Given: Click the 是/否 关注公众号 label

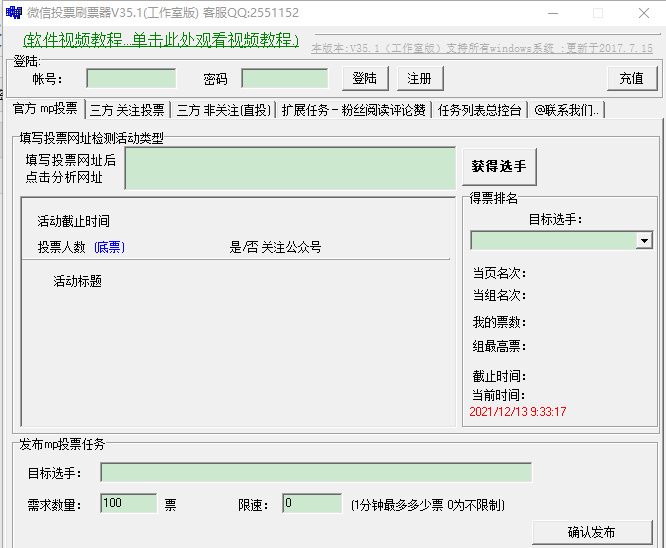Looking at the screenshot, I should coord(275,247).
